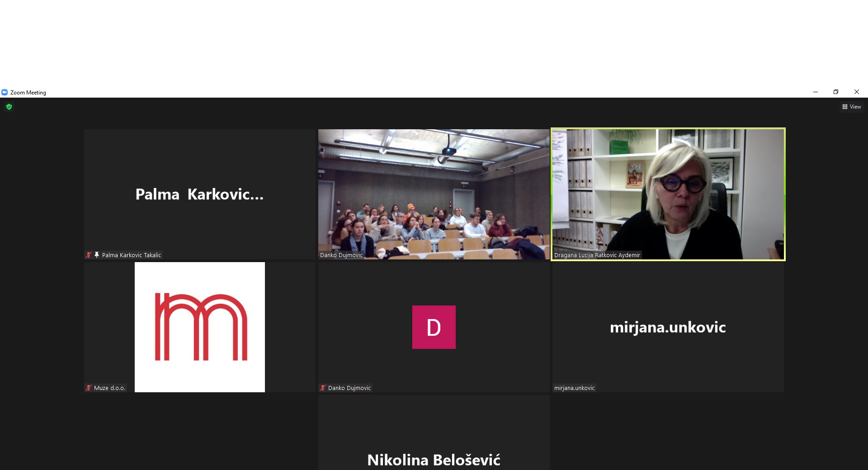Click the large mirjana.unkovic name in tile

668,327
